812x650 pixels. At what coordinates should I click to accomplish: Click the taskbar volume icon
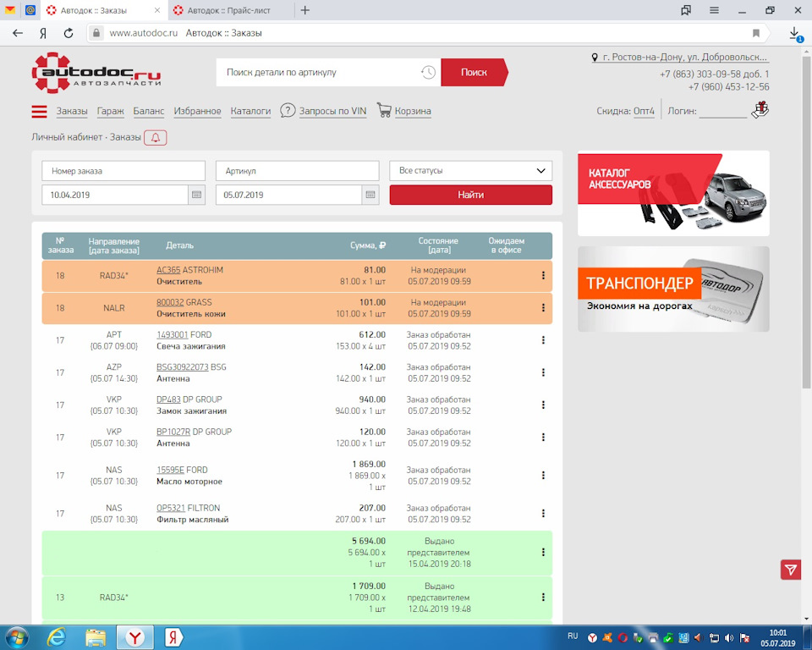coord(729,637)
